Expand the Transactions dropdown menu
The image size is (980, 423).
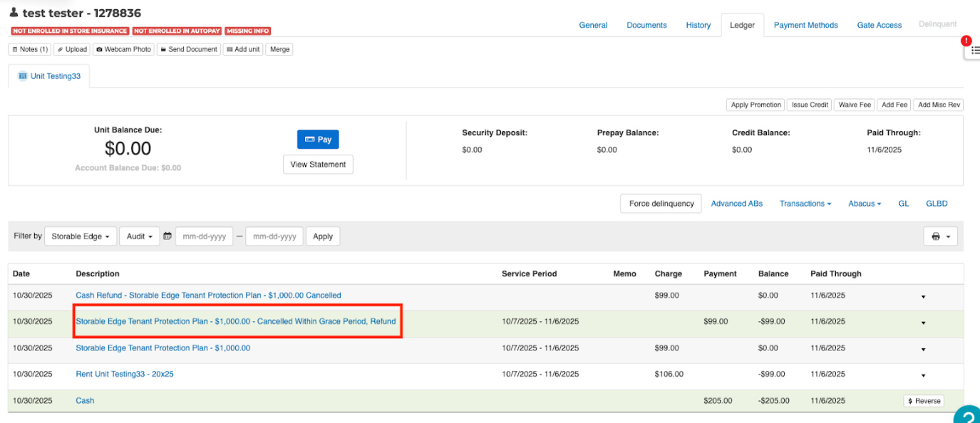point(805,204)
